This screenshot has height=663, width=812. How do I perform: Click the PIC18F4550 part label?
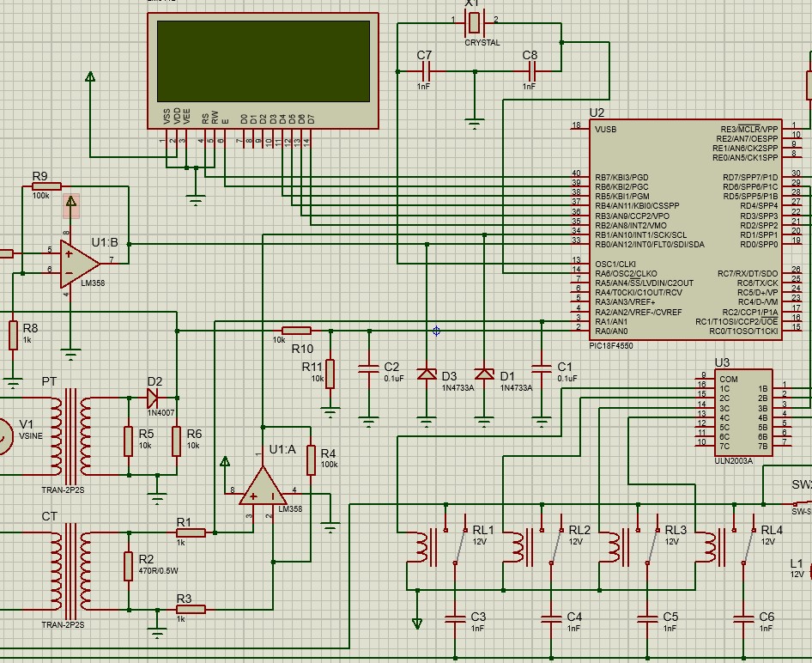pos(611,345)
